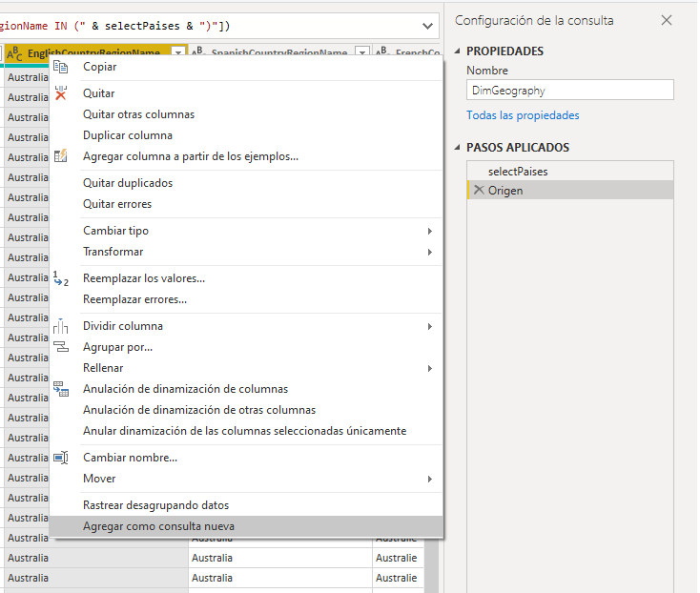The width and height of the screenshot is (700, 593).
Task: Click the Dividir columna icon
Action: pos(61,326)
